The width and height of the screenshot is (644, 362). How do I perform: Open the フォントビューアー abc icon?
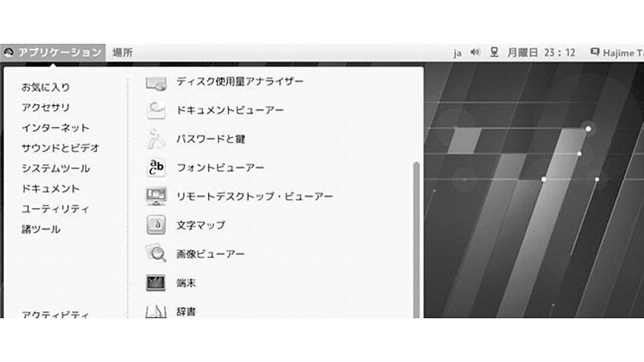pos(156,168)
